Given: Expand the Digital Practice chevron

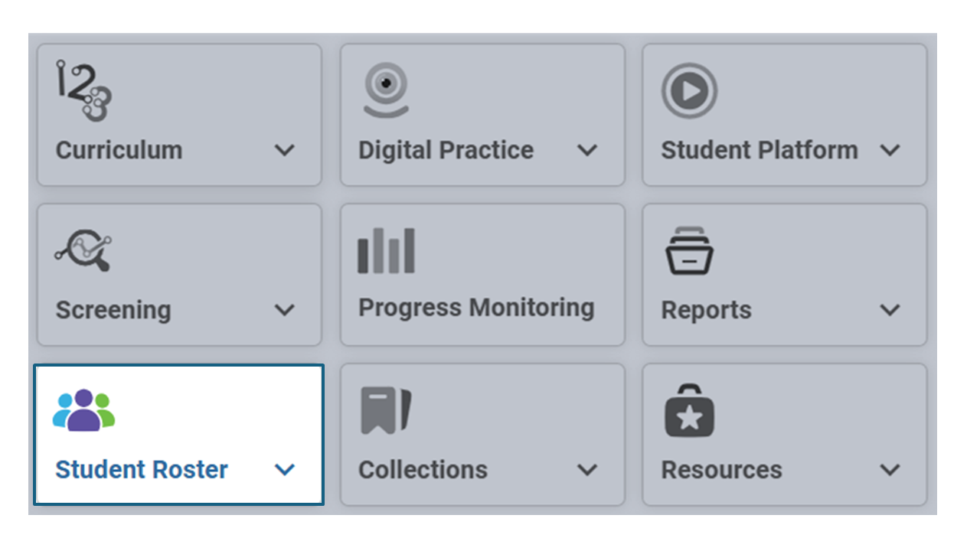Looking at the screenshot, I should (x=587, y=150).
